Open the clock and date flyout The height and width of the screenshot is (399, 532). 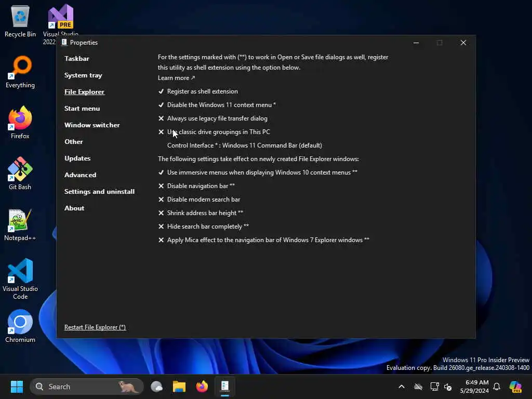click(474, 387)
